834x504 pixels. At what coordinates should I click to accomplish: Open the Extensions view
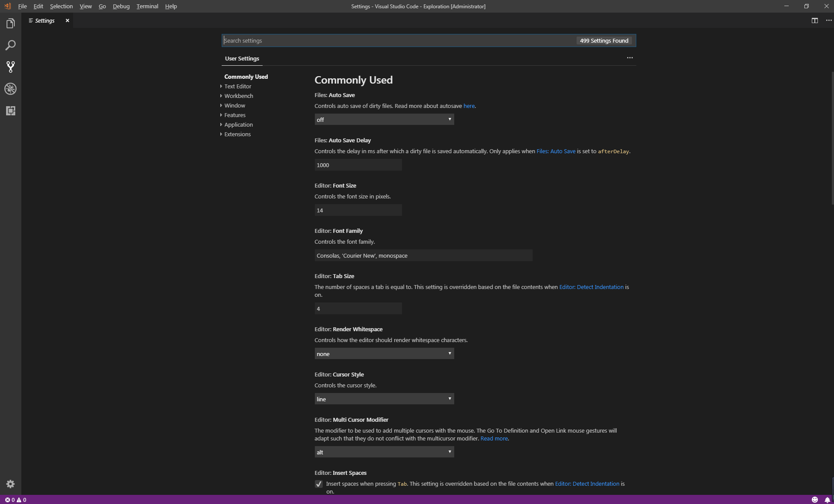click(x=10, y=111)
